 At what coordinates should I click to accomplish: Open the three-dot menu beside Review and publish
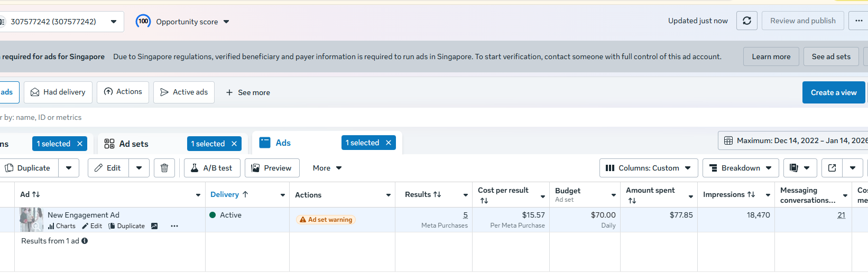click(858, 21)
